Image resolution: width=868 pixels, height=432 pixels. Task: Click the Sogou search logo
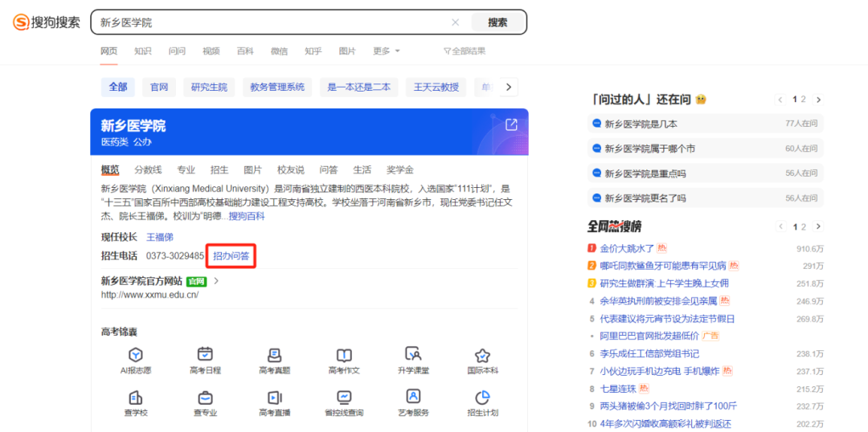coord(47,22)
